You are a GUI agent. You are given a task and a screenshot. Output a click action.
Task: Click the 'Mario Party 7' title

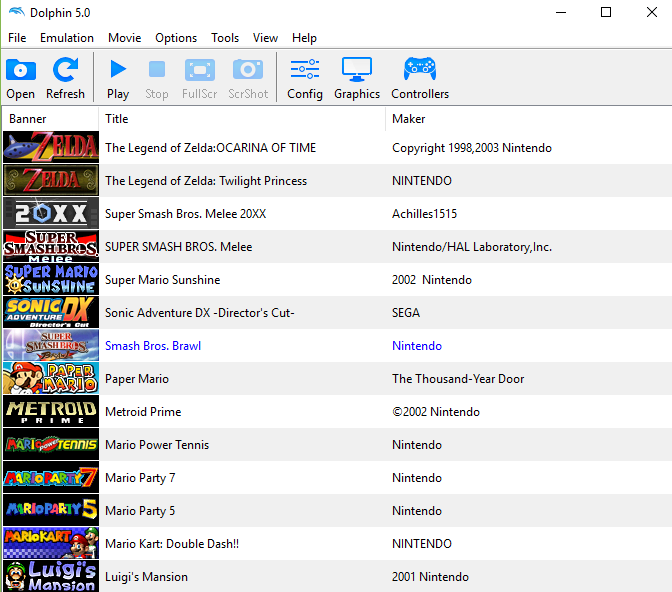[140, 478]
